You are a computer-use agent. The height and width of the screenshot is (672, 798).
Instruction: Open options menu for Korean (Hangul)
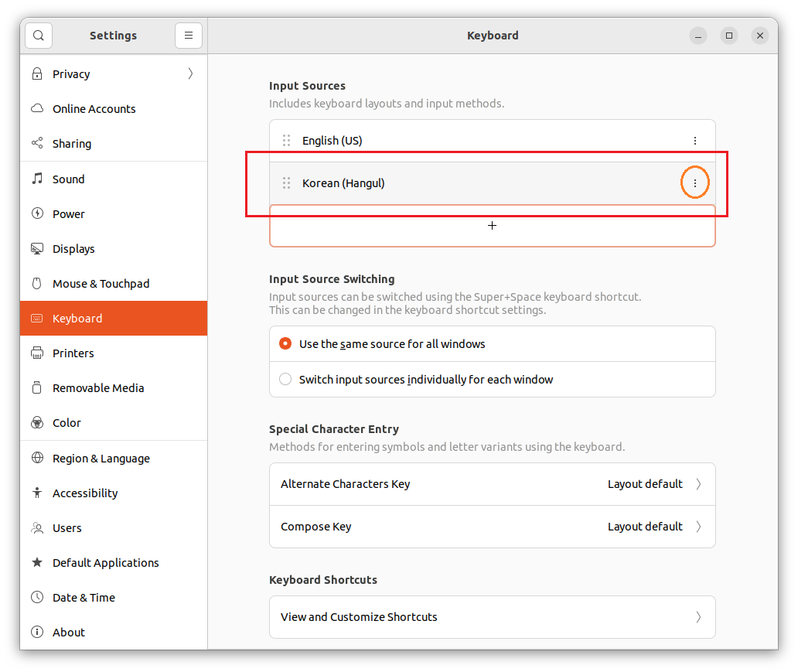[x=694, y=182]
